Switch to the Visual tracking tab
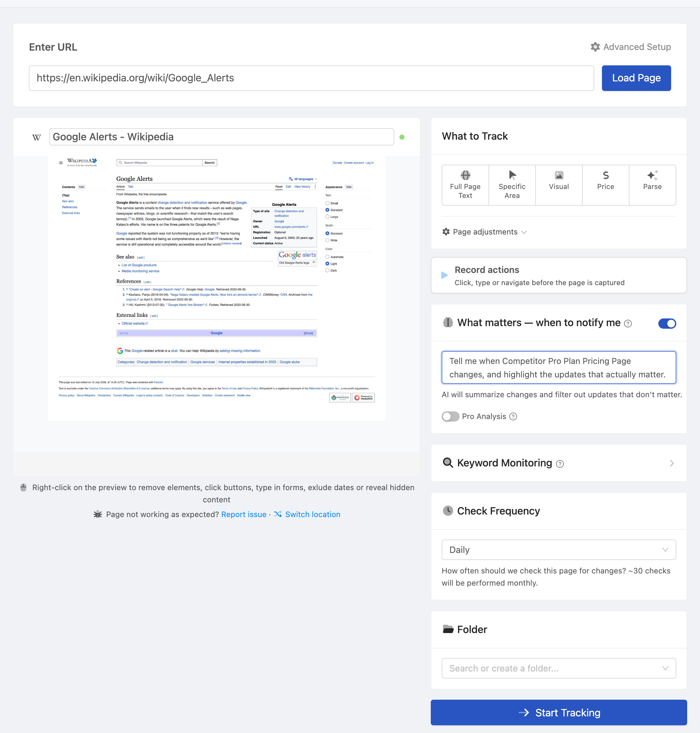700x733 pixels. tap(559, 185)
